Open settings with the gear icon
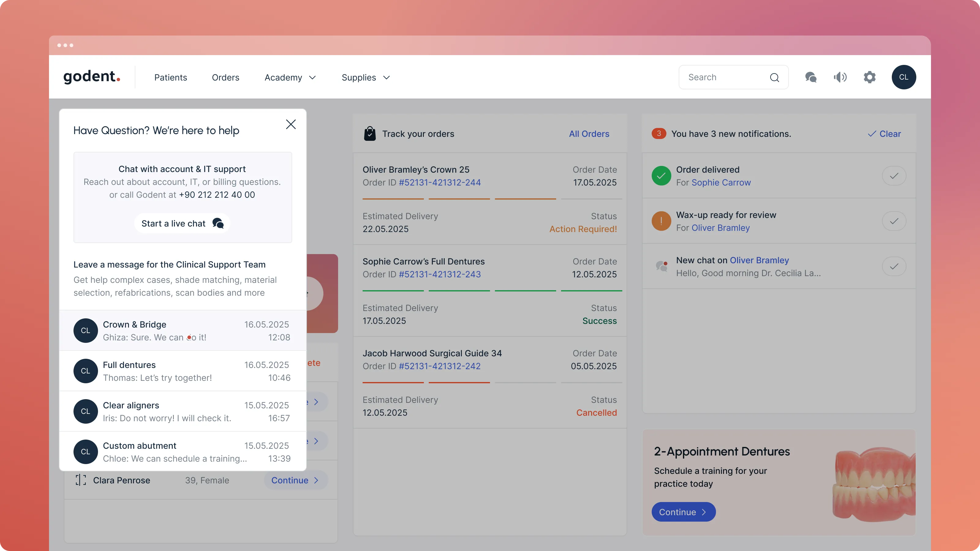The height and width of the screenshot is (551, 980). point(870,77)
